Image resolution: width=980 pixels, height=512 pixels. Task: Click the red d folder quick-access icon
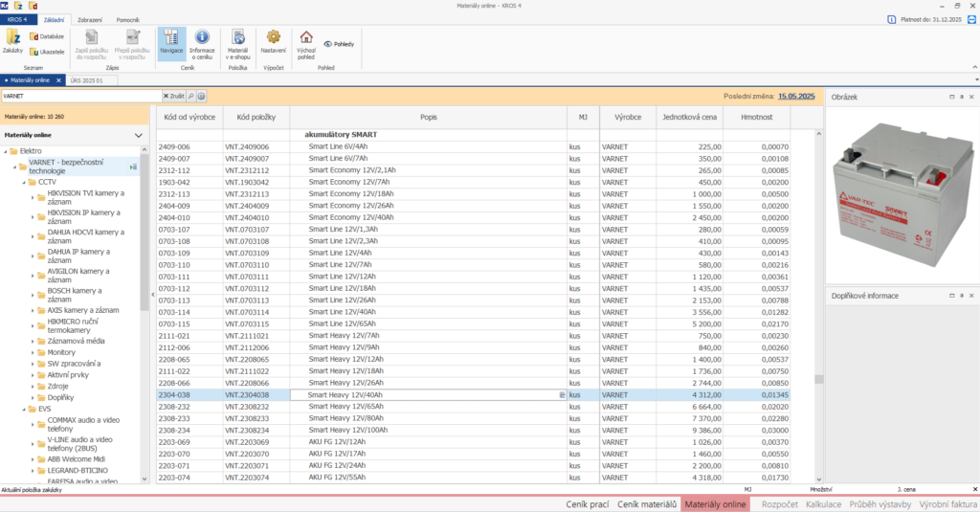[x=33, y=6]
